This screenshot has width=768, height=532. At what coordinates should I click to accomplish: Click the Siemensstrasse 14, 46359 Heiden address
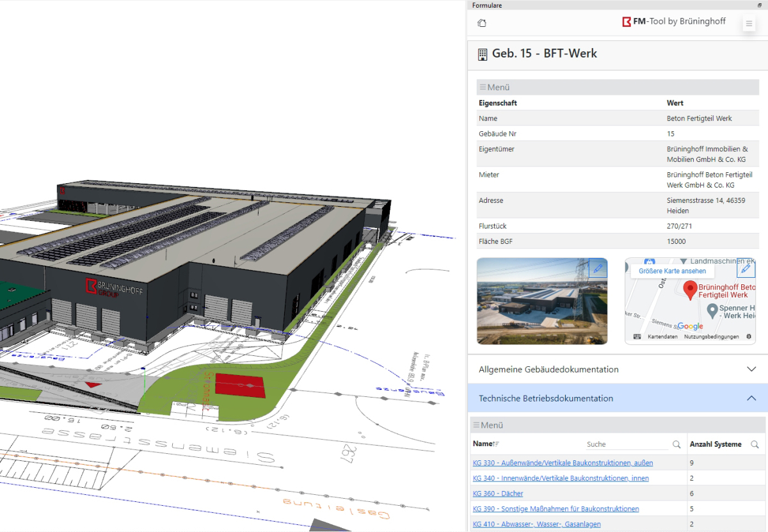705,206
